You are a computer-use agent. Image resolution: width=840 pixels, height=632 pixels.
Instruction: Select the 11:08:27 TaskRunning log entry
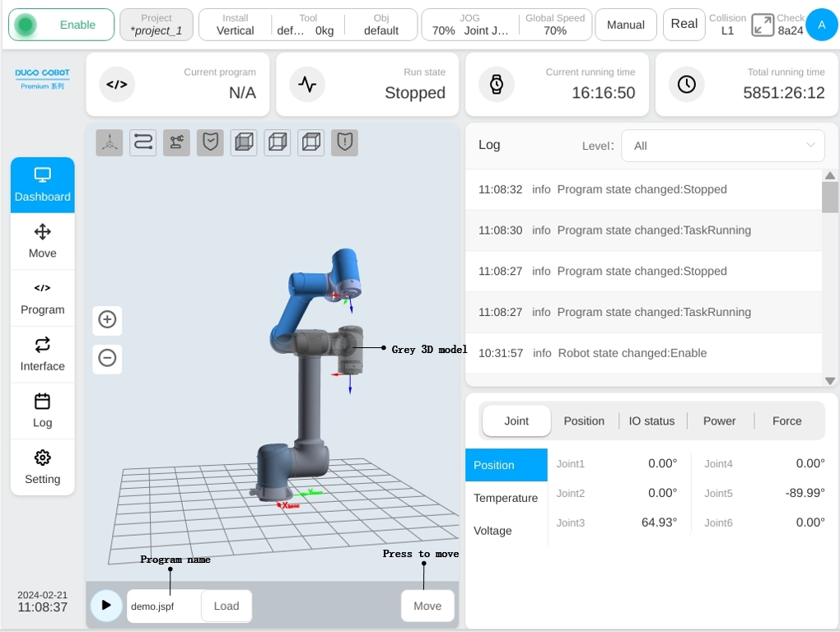pos(643,312)
